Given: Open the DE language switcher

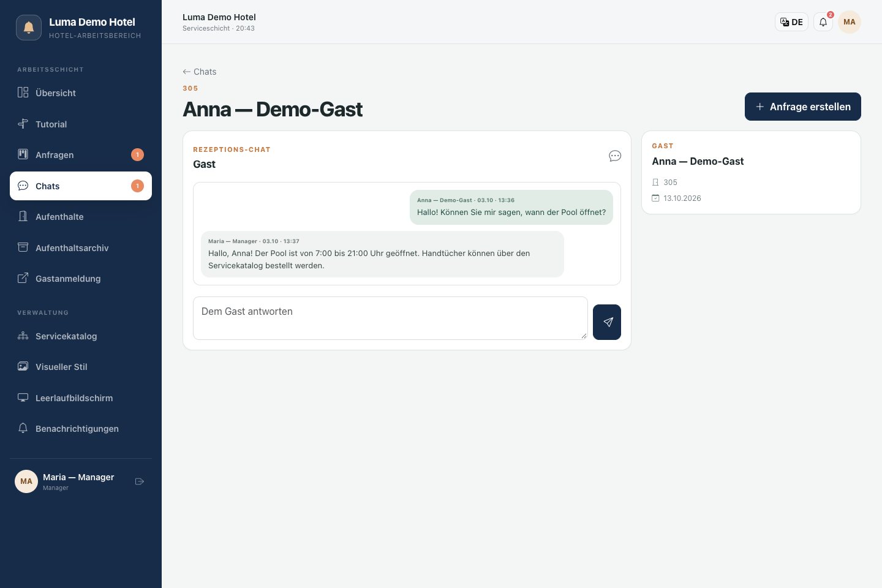Looking at the screenshot, I should (x=791, y=22).
